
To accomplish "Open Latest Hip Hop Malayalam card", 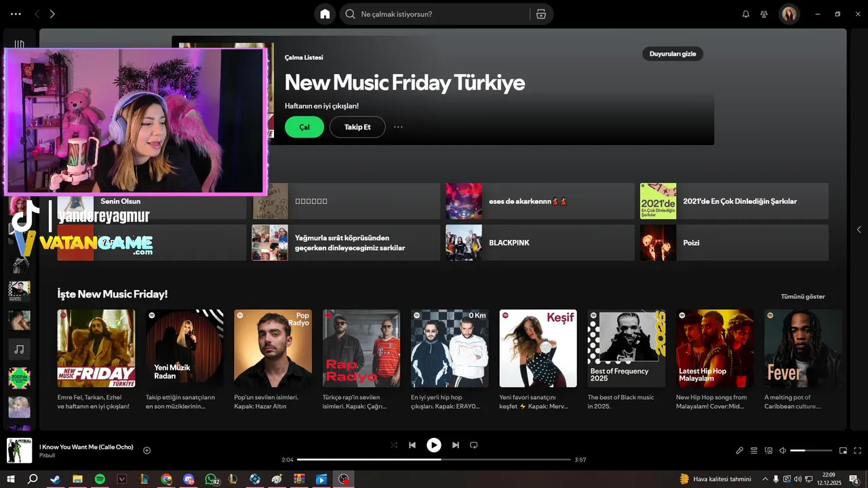I will 715,360.
